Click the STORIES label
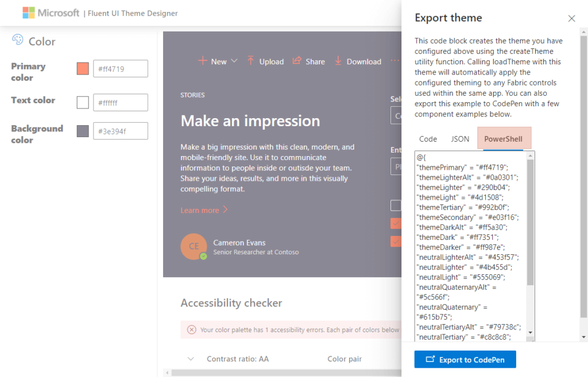The height and width of the screenshot is (377, 588). 192,95
